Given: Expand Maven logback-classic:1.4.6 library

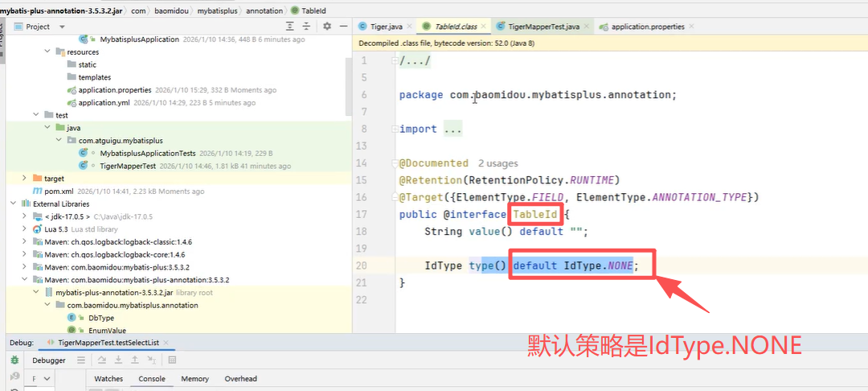Looking at the screenshot, I should pyautogui.click(x=24, y=242).
